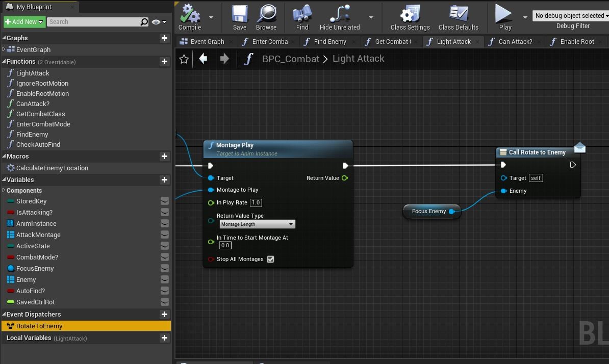The height and width of the screenshot is (364, 609).
Task: Add a new event dispatcher with plus
Action: coord(164,314)
